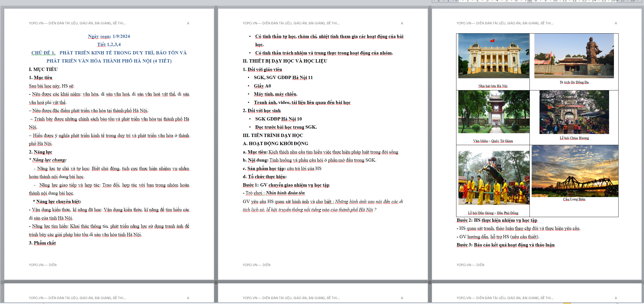Viewport: 644px width, 304px height.
Task: Select the Gò Đống Đa statue photo
Action: pyautogui.click(x=574, y=56)
